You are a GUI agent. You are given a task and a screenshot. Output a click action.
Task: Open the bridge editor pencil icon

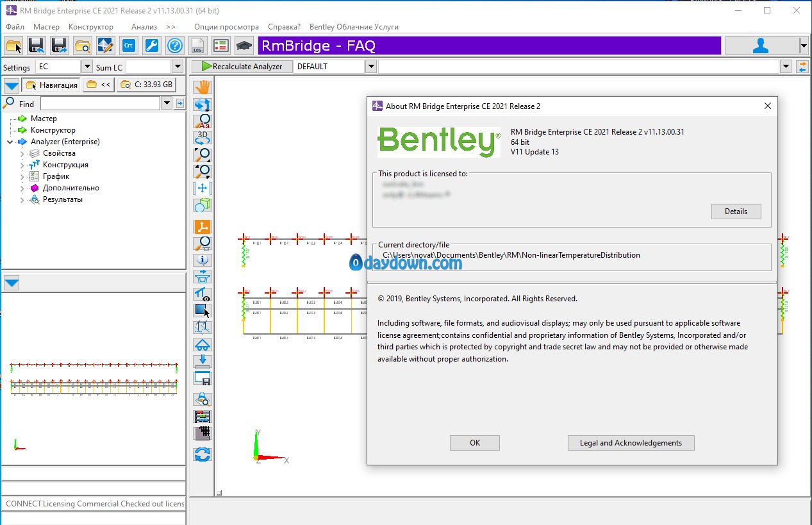(x=106, y=46)
